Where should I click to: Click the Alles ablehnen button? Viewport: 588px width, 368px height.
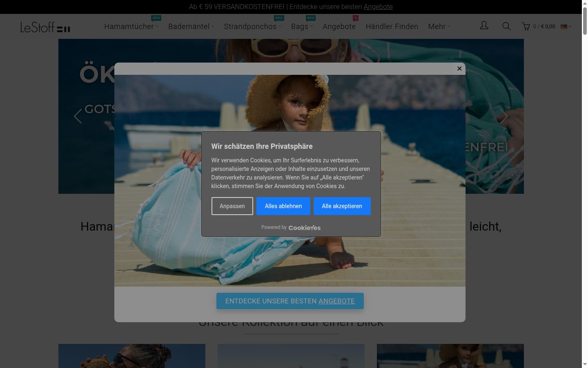283,206
